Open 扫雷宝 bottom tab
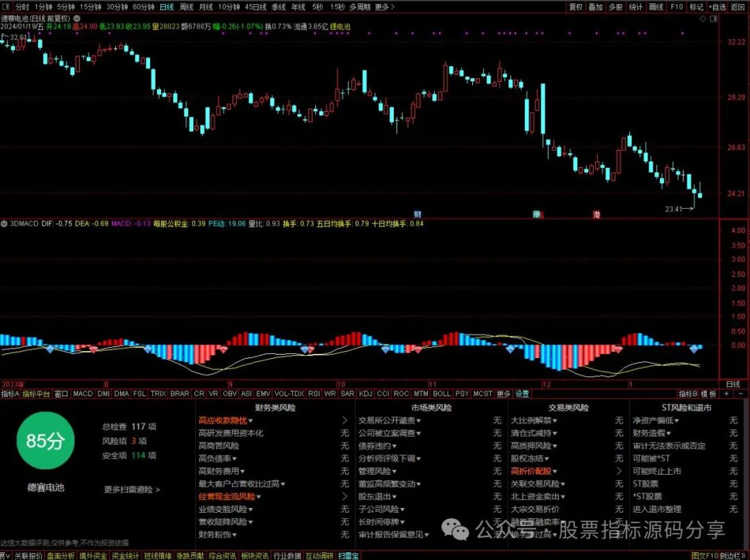The image size is (750, 560). (x=348, y=556)
